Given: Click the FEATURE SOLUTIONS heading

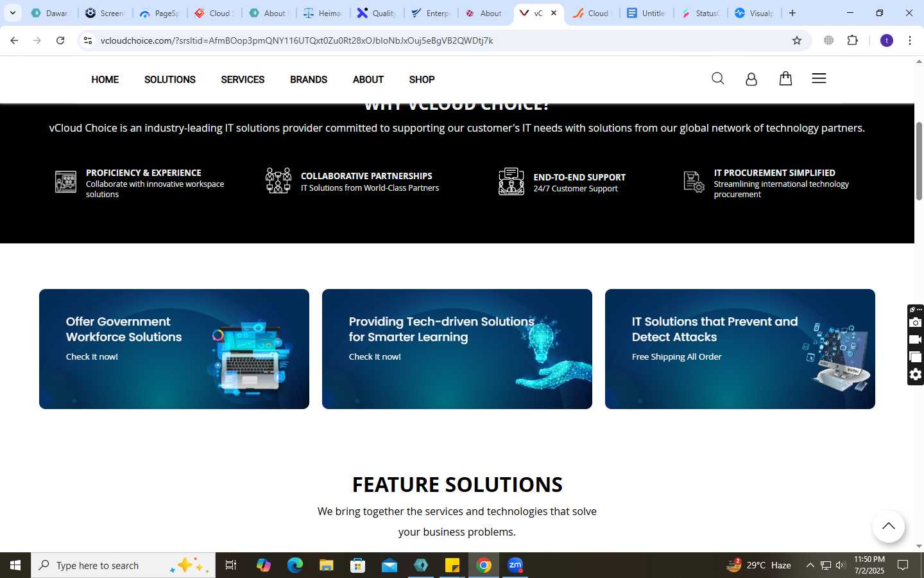Looking at the screenshot, I should [x=457, y=484].
